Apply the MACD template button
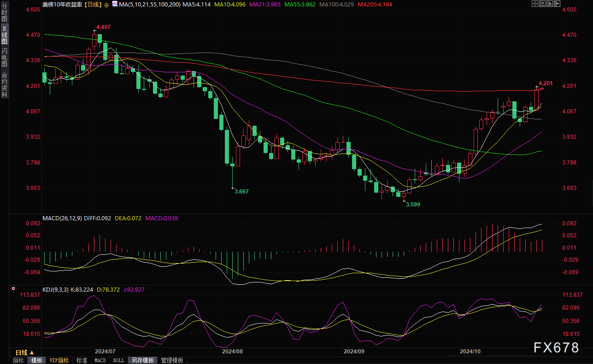The image size is (593, 364). click(x=100, y=360)
